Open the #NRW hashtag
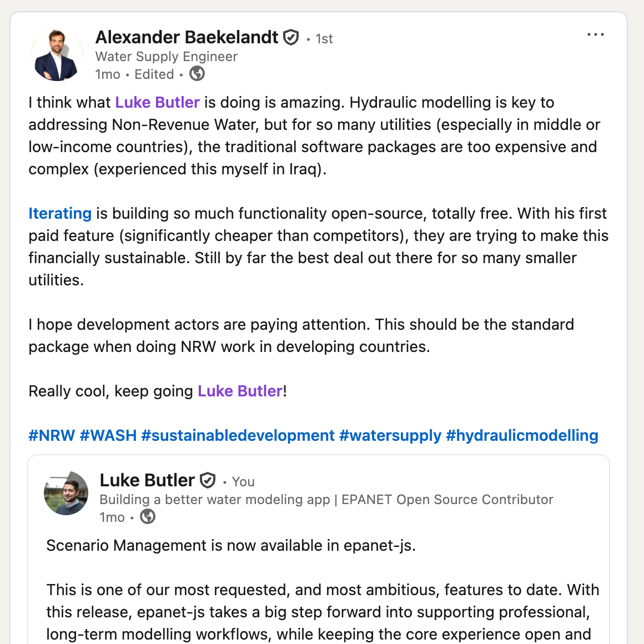Viewport: 644px width, 644px height. [51, 435]
